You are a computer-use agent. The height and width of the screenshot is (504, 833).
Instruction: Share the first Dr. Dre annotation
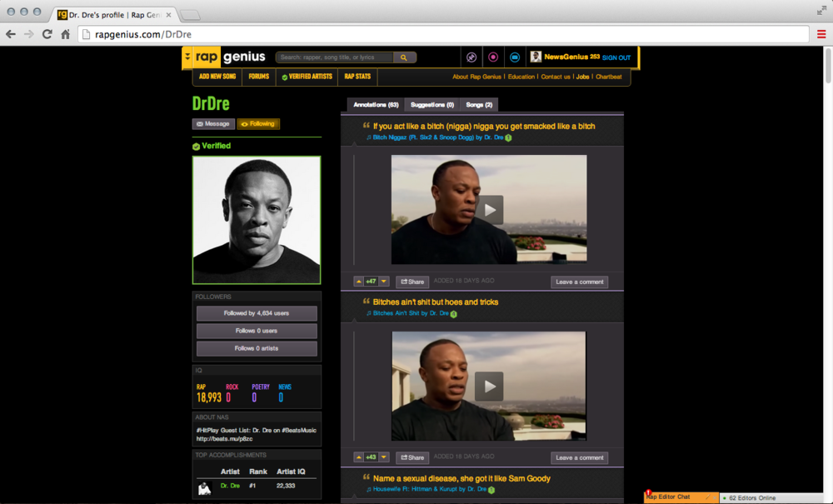[412, 282]
